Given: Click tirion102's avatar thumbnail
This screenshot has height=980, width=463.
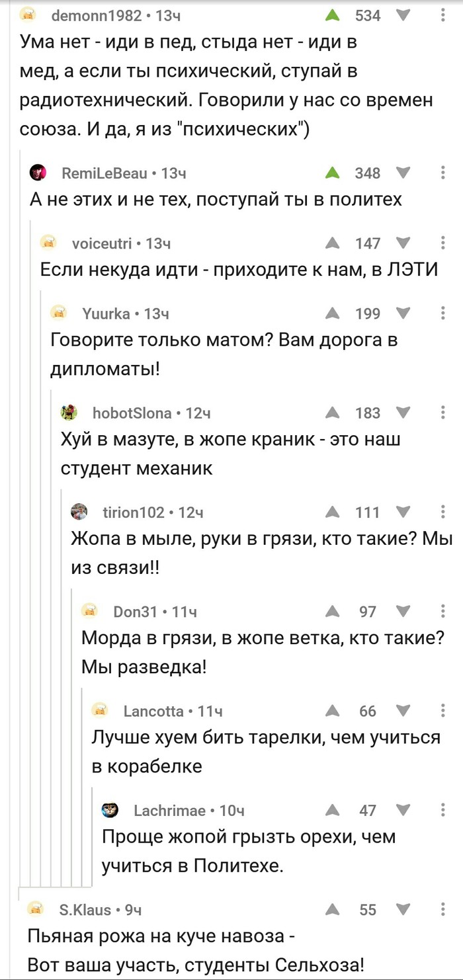Looking at the screenshot, I should [x=79, y=512].
